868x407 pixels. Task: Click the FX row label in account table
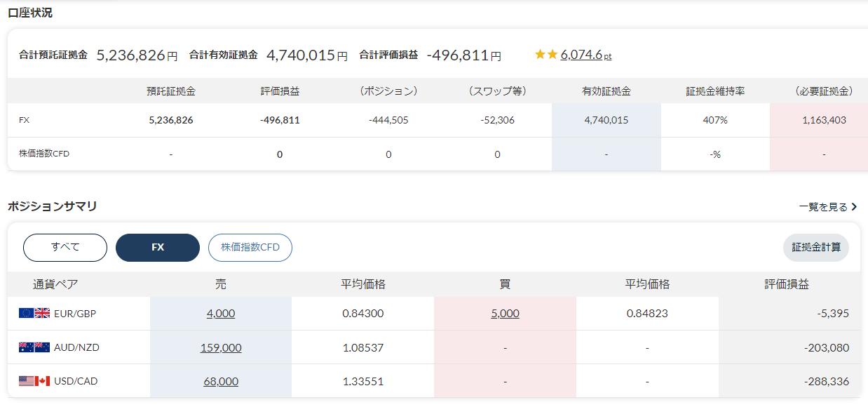click(24, 120)
